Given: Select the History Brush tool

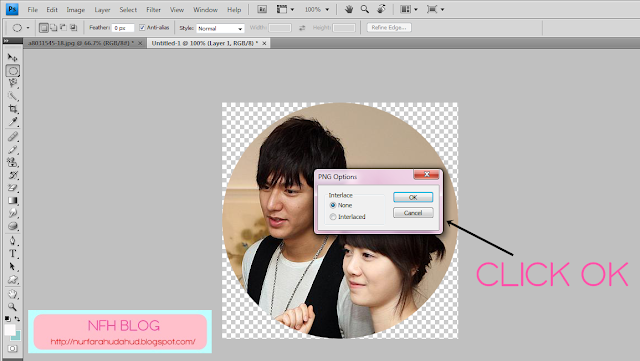Looking at the screenshot, I should pos(13,175).
